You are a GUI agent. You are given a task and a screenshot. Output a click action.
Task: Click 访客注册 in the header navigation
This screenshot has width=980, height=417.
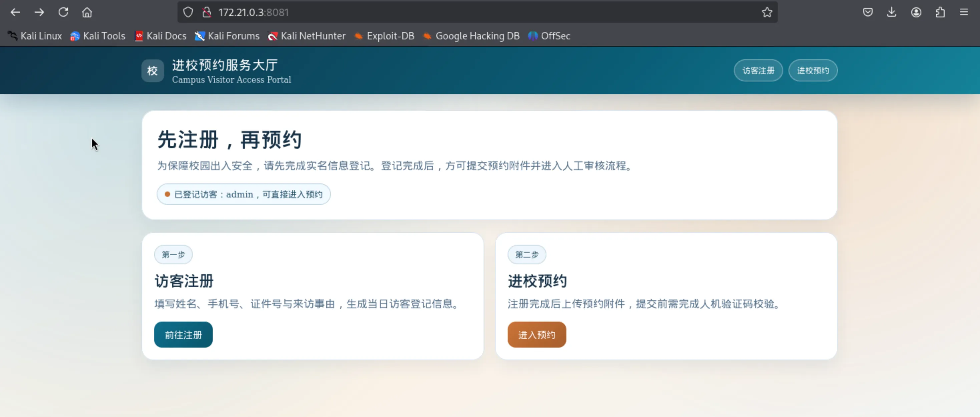tap(758, 70)
